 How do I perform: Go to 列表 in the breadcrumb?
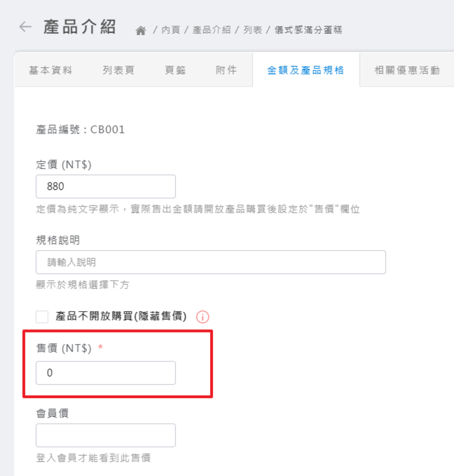252,30
